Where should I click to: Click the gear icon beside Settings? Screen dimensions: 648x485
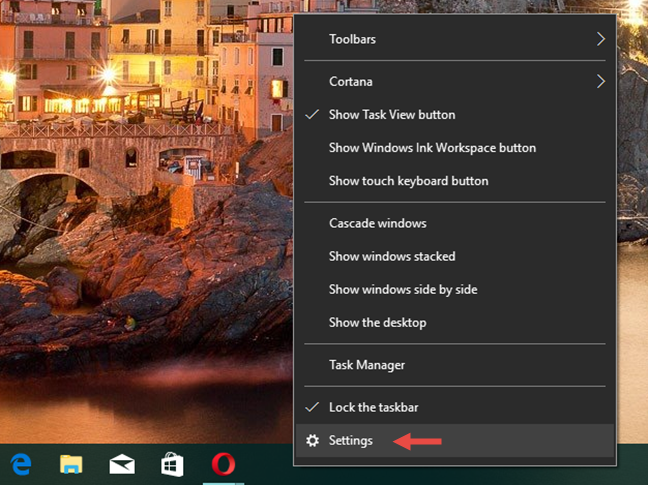click(313, 441)
